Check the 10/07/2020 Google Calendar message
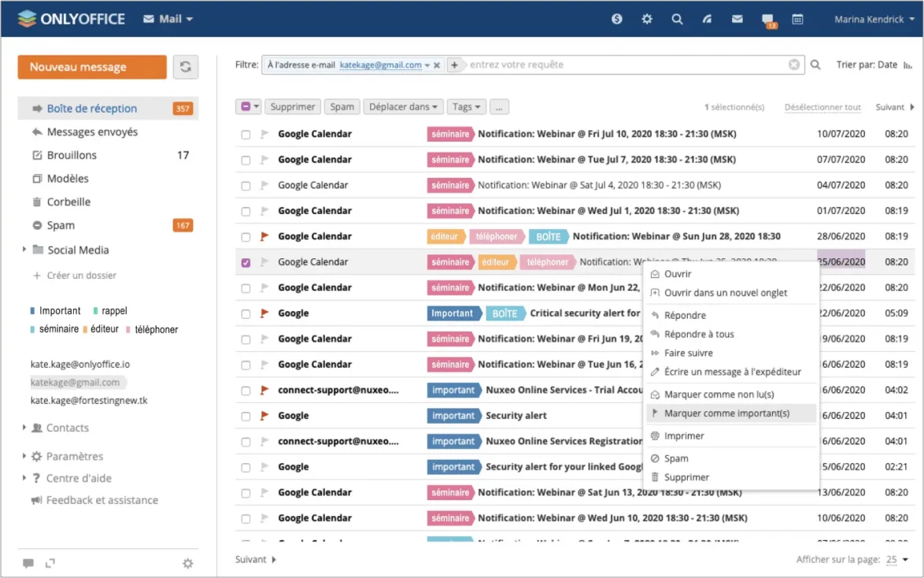The width and height of the screenshot is (924, 578). tap(246, 135)
